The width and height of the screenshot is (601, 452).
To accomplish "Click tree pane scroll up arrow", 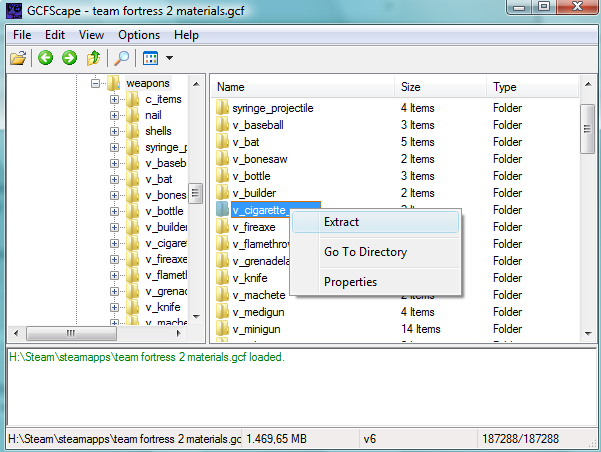I will pyautogui.click(x=196, y=84).
